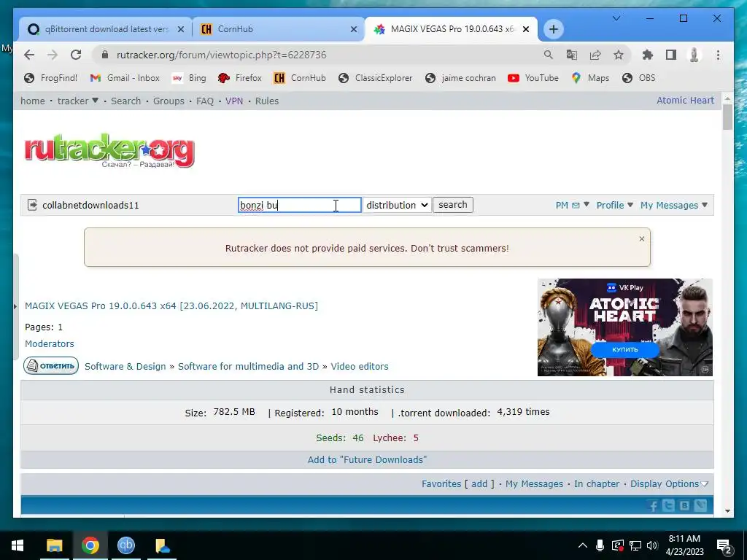The image size is (747, 560).
Task: Dismiss the scammers warning notice
Action: click(x=642, y=239)
